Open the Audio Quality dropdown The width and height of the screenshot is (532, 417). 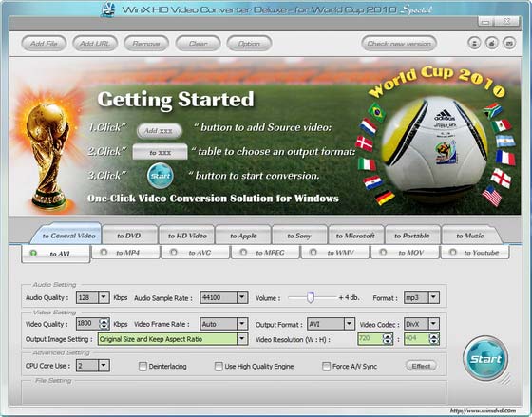click(104, 297)
